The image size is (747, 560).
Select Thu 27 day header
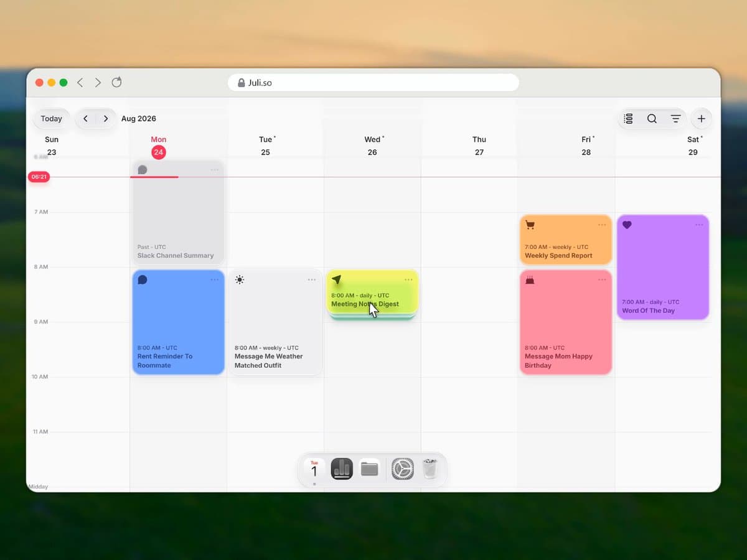point(479,146)
